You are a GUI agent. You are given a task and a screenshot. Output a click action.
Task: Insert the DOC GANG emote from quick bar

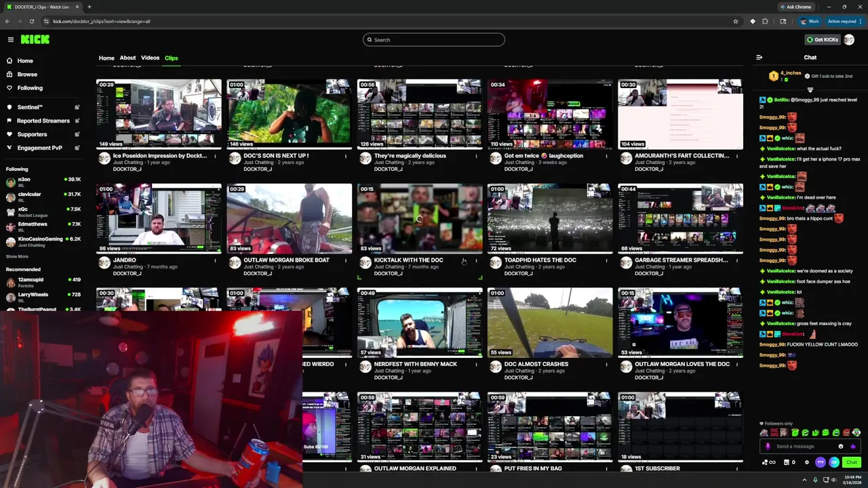[774, 432]
